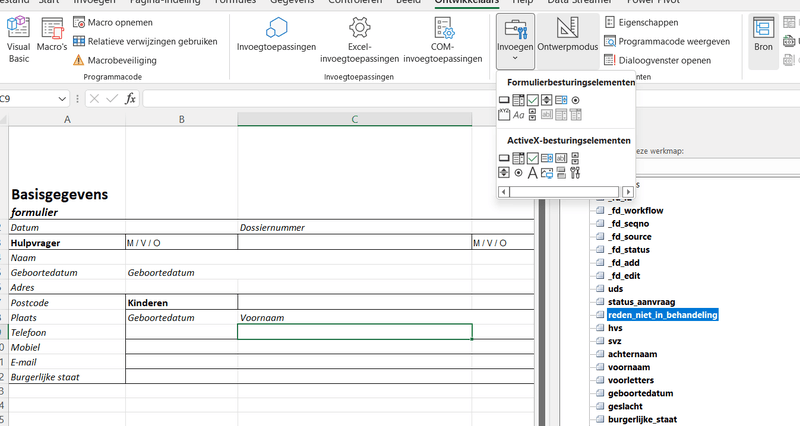Collapse the Invoegen controls dropdown
This screenshot has height=426, width=800.
tap(515, 41)
